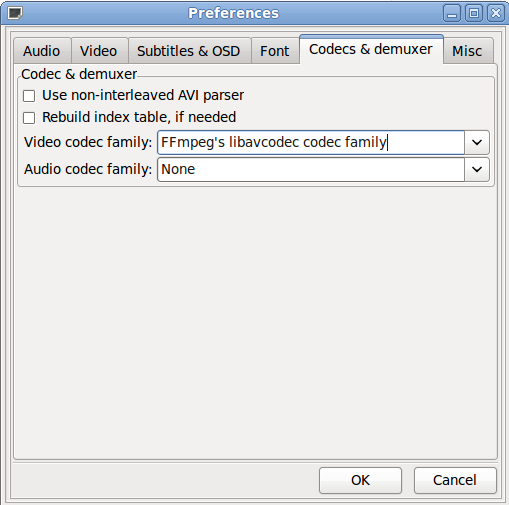Viewport: 509px width, 505px height.
Task: Expand the Audio codec family dropdown arrow
Action: coord(477,169)
